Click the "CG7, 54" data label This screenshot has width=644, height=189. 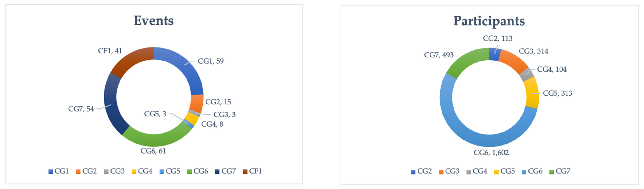point(81,109)
